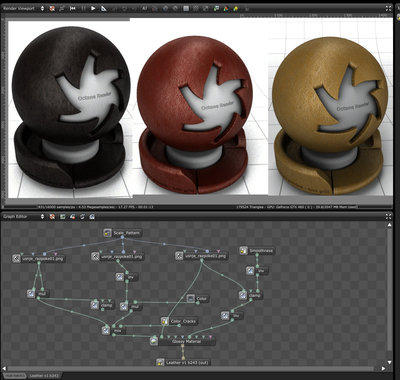Click the Smoothness node icon
Screen dimensions: 400x380
click(x=244, y=251)
